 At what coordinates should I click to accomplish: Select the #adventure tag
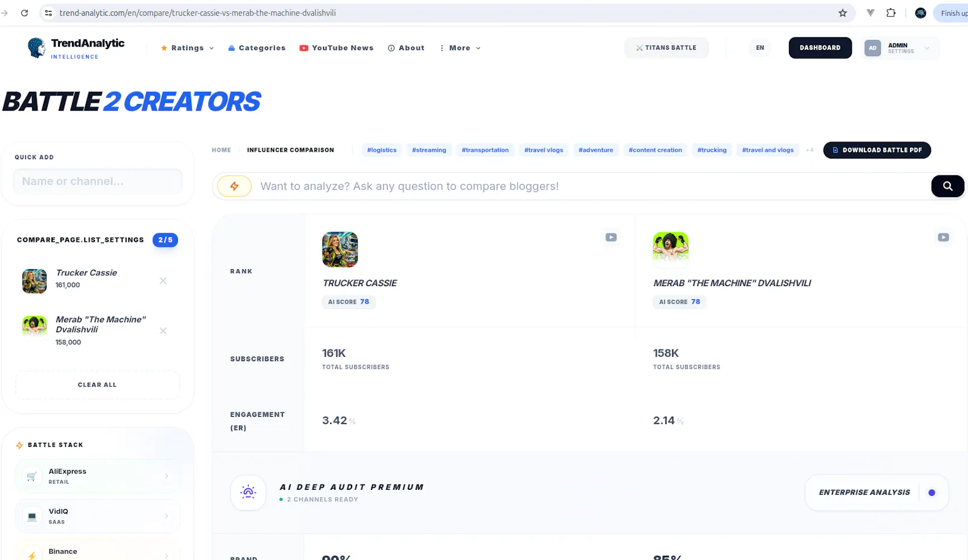596,150
